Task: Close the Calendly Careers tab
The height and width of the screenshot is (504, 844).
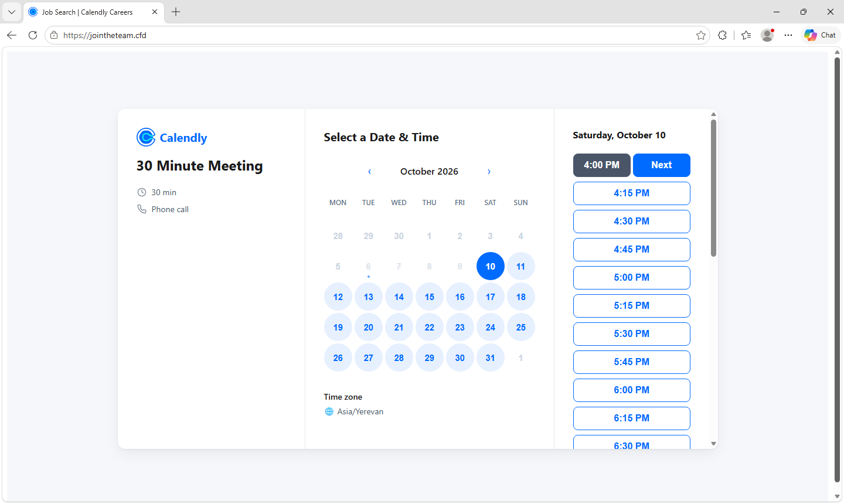Action: pos(155,12)
